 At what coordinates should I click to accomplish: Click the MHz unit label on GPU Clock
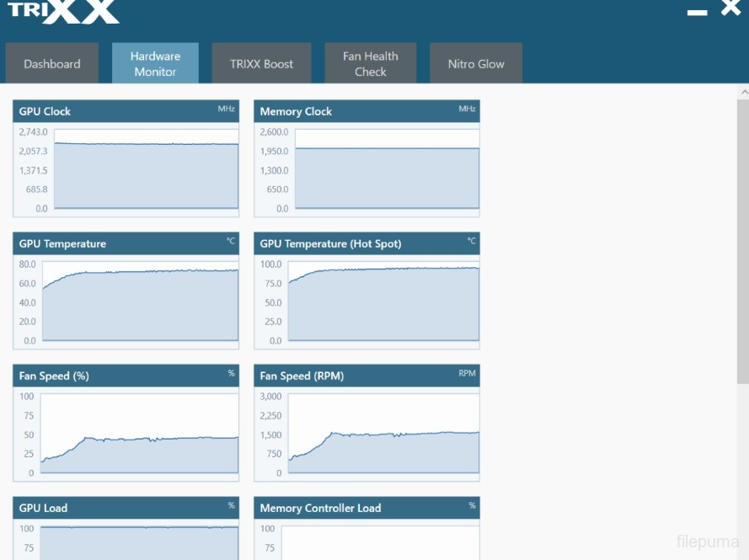(x=226, y=109)
